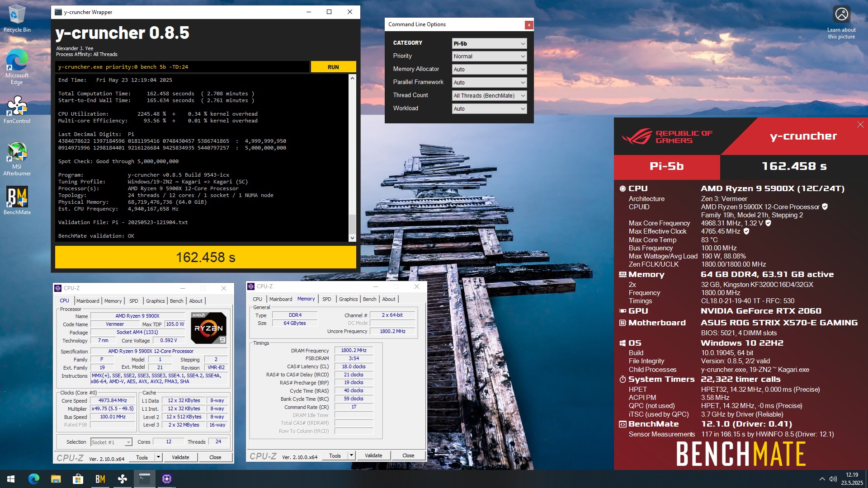This screenshot has width=868, height=488.
Task: Click y-cruncher Wrapper title bar icon
Action: point(58,12)
